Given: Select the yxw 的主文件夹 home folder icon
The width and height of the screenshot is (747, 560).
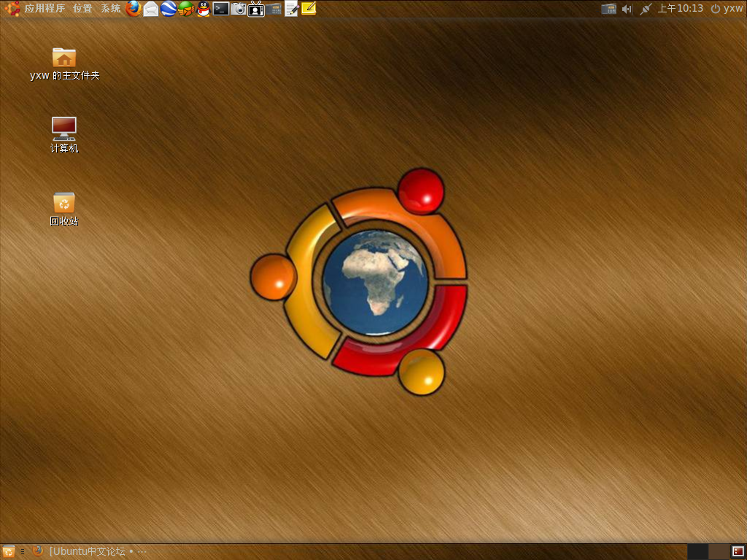Looking at the screenshot, I should point(64,64).
